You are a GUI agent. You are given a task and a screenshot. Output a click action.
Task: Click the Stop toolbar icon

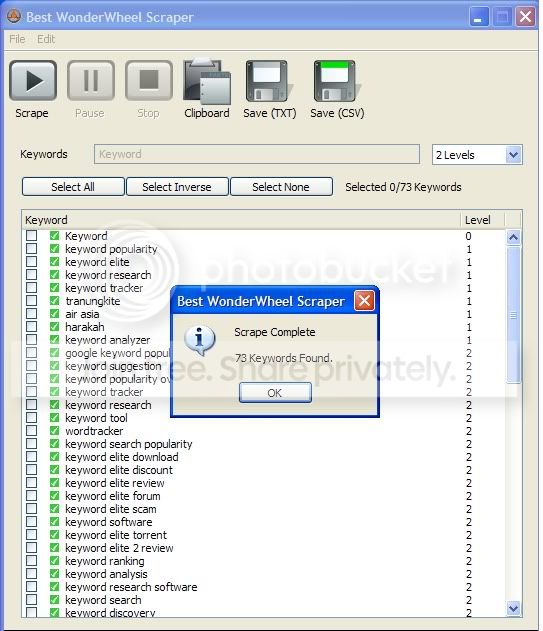coord(149,80)
